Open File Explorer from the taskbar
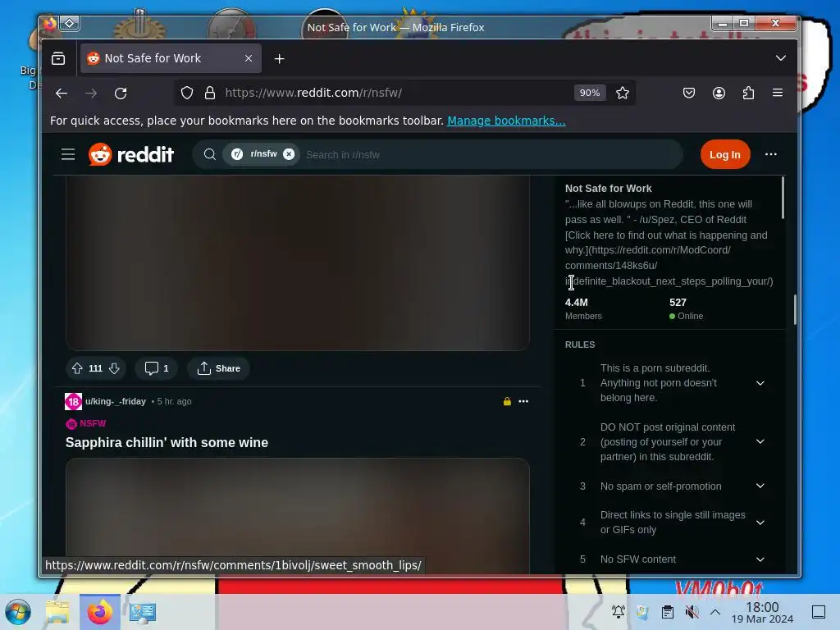 [x=57, y=612]
